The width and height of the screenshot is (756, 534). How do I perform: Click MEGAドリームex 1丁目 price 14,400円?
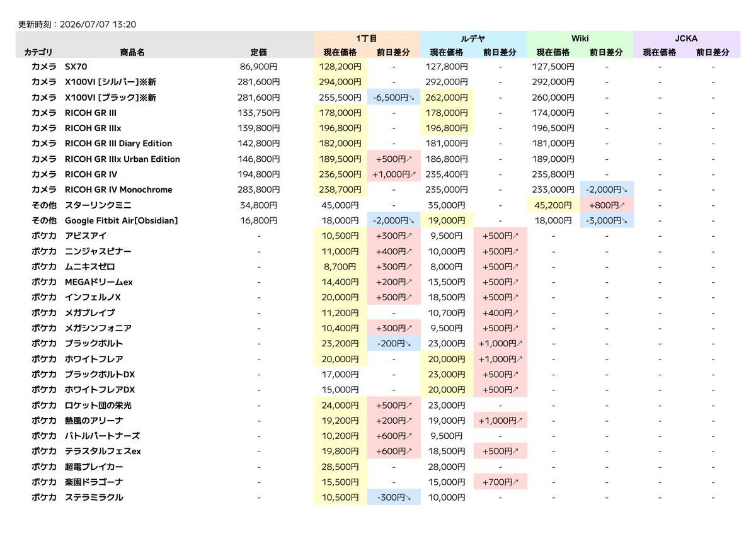[340, 282]
